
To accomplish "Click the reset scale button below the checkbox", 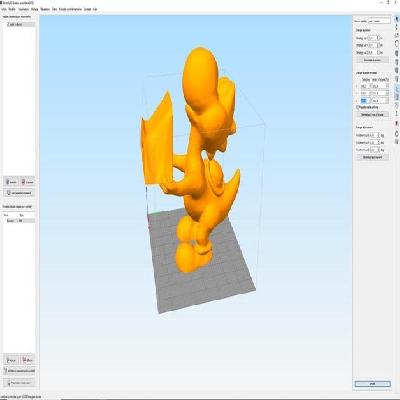I will point(372,115).
